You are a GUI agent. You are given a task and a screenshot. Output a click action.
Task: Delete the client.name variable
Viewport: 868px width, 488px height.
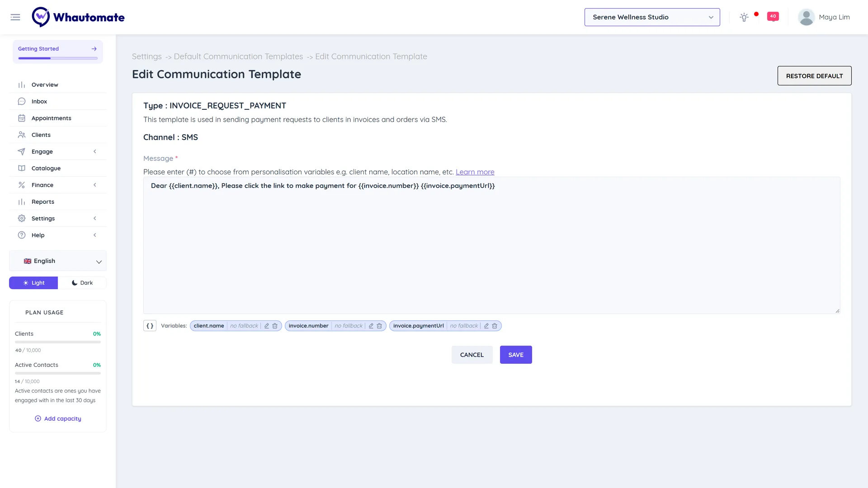point(275,326)
